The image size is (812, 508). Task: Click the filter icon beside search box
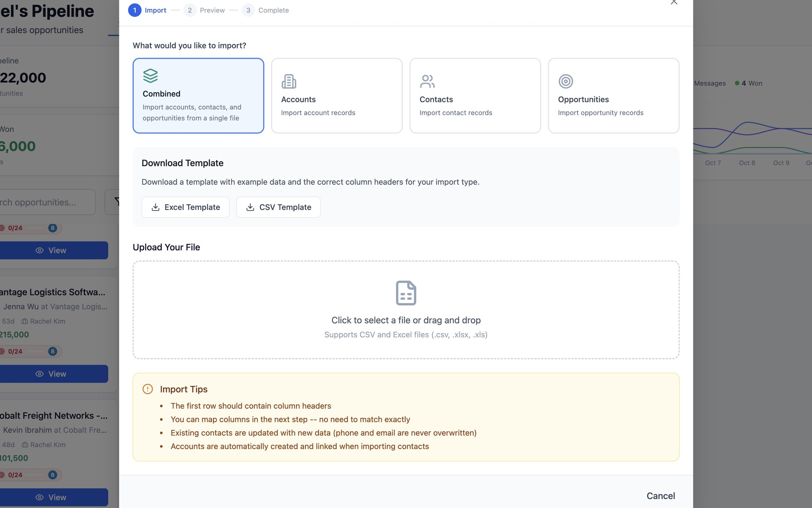click(x=117, y=202)
